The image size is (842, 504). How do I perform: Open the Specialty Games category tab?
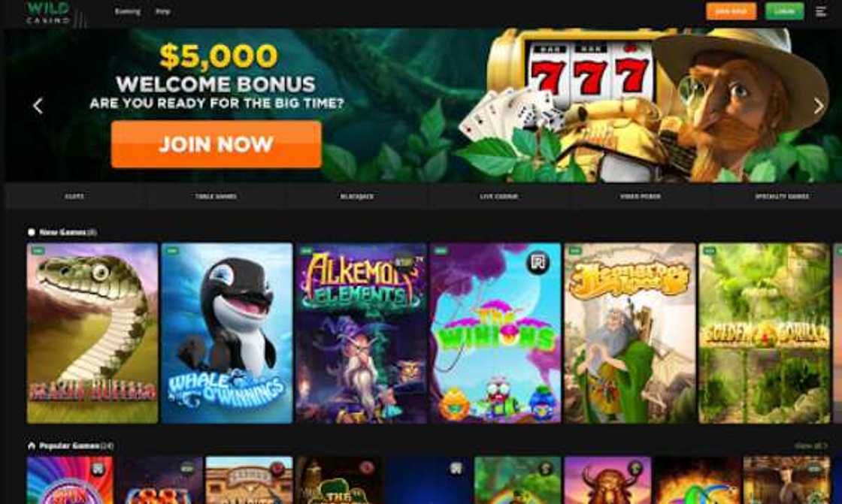click(781, 197)
